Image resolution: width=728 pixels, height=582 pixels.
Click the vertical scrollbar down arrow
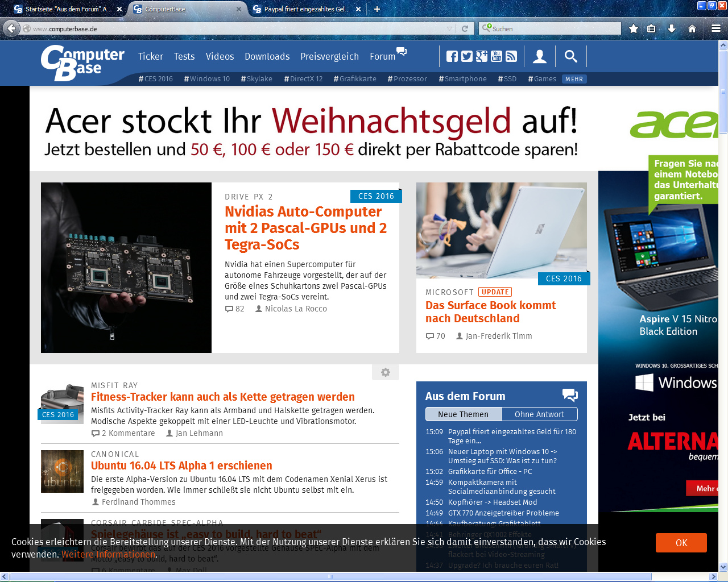pyautogui.click(x=723, y=567)
